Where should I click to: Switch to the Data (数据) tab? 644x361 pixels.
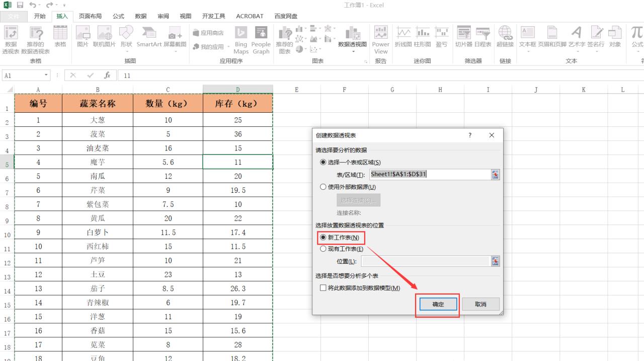click(x=141, y=16)
